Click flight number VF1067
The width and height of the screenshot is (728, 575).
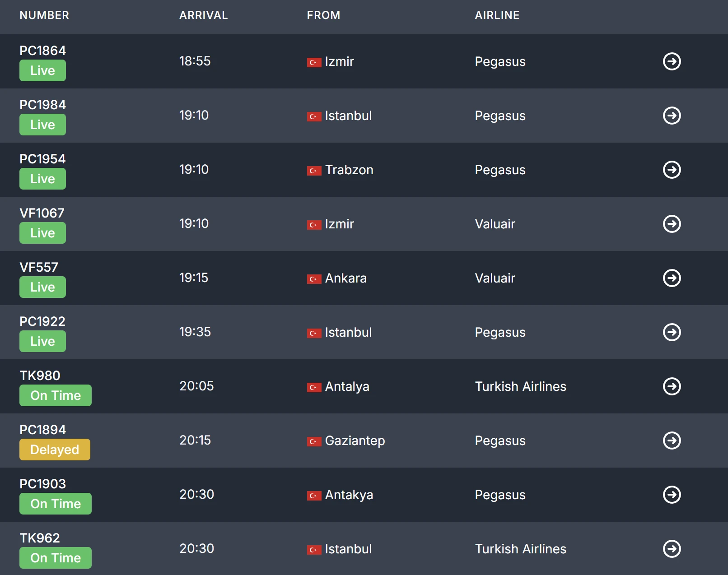(42, 213)
